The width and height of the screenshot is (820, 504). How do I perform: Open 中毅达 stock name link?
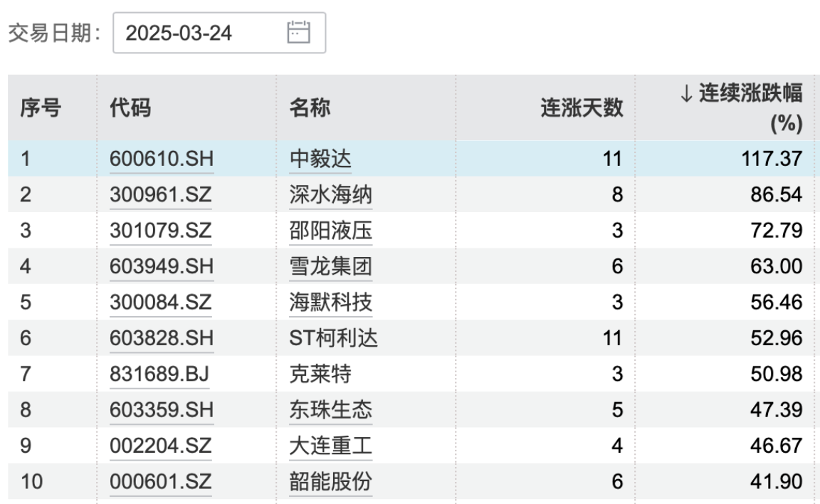[x=320, y=159]
